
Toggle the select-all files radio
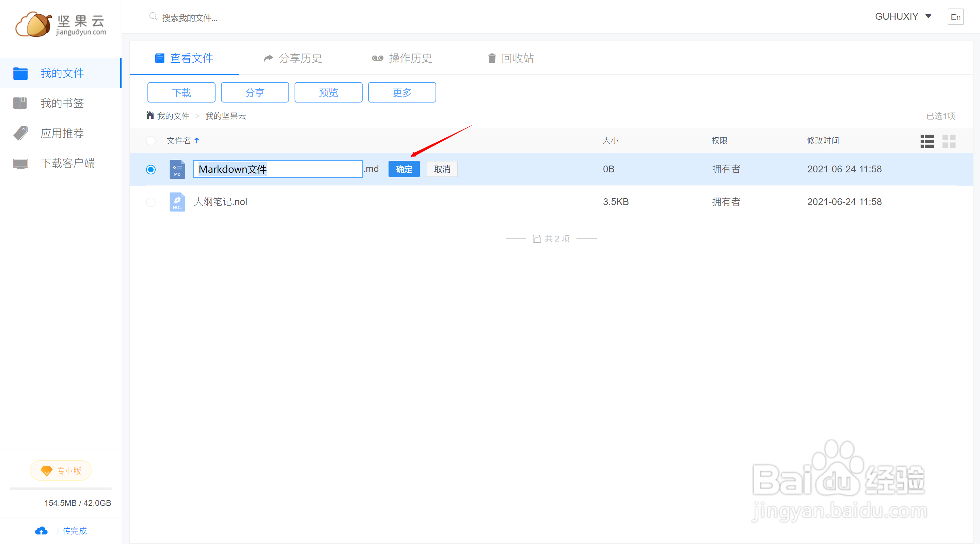click(151, 141)
